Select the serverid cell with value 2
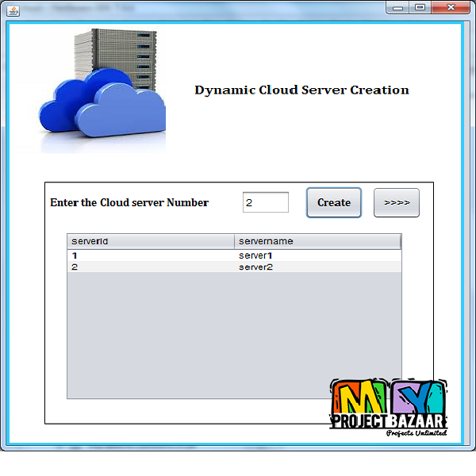 (151, 267)
